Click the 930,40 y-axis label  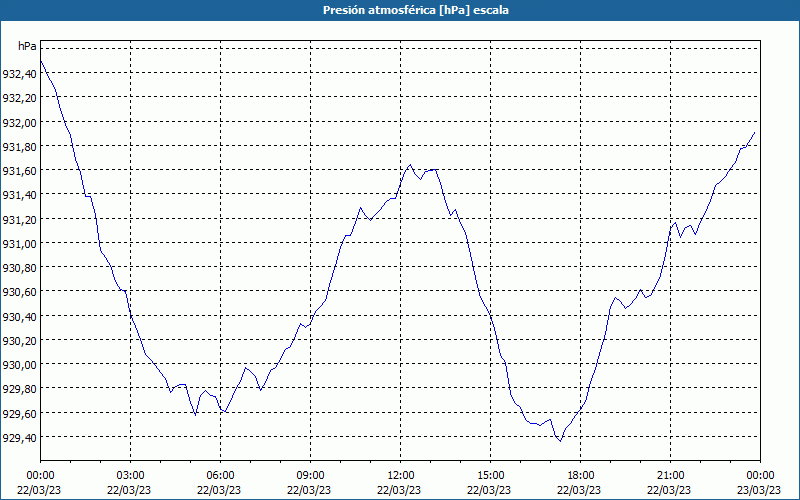tap(19, 317)
